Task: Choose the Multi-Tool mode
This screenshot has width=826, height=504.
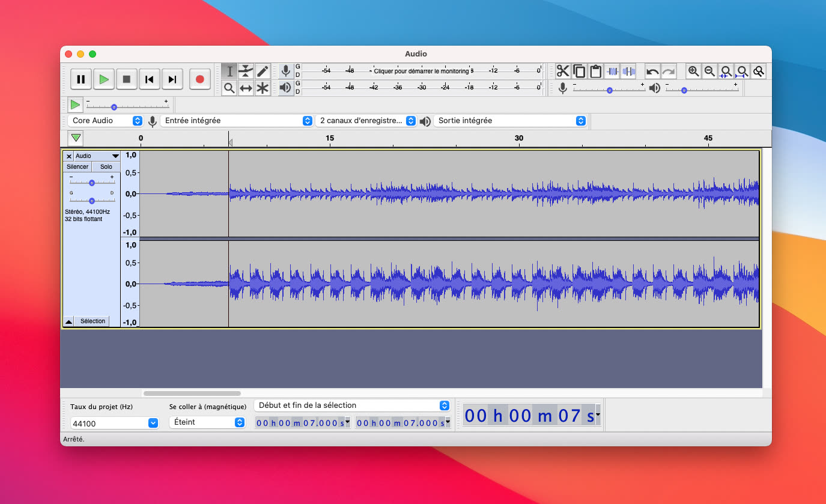Action: pos(262,88)
